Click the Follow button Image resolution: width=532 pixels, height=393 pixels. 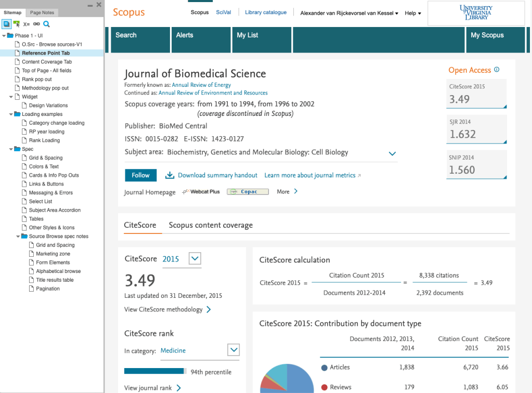[x=140, y=175]
